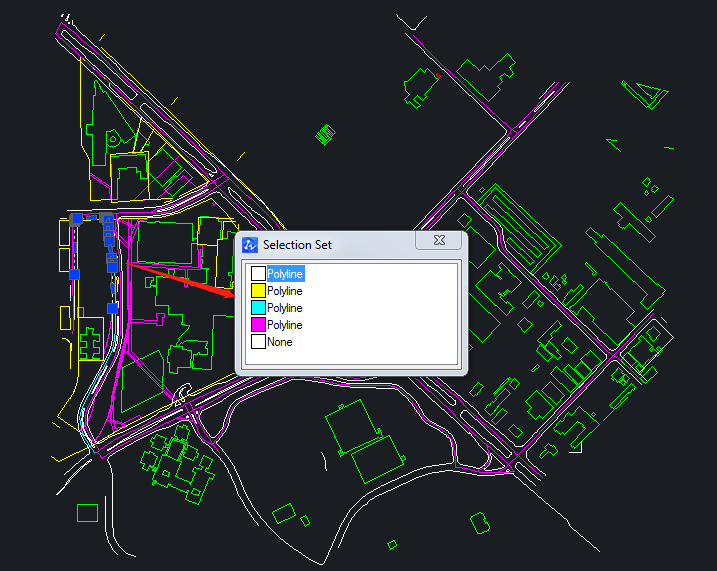Pick the Polyline label next to magenta swatch
Viewport: 717px width, 571px height.
point(285,325)
